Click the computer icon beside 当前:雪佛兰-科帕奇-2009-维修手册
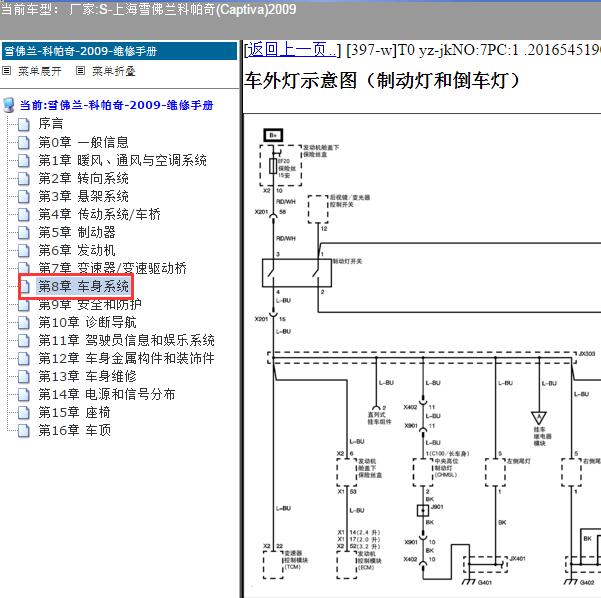The width and height of the screenshot is (601, 598). click(x=9, y=105)
